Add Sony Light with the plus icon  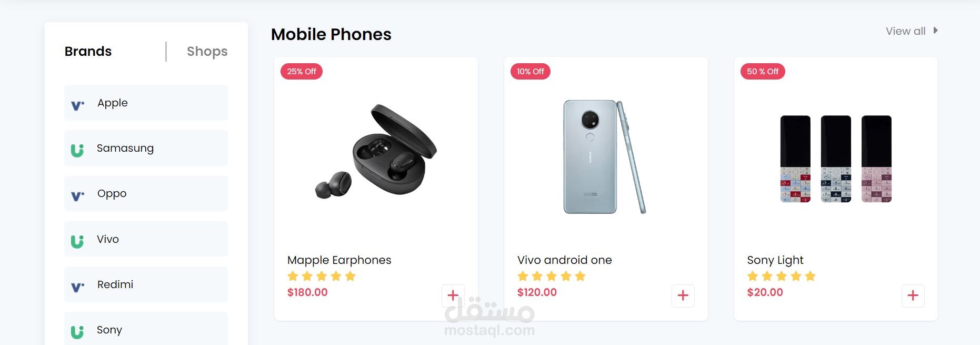click(x=913, y=295)
